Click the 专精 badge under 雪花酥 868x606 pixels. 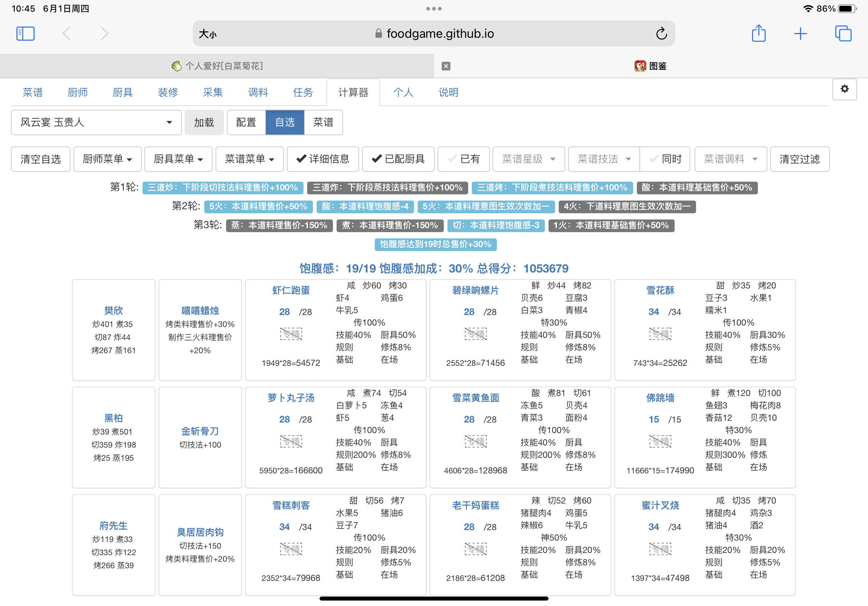pyautogui.click(x=660, y=334)
